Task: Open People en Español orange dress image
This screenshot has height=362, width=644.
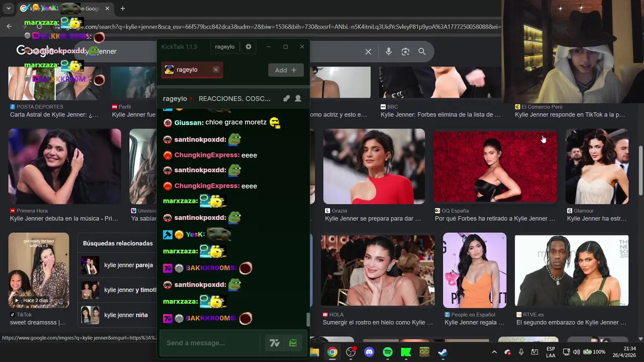Action: coord(474,270)
